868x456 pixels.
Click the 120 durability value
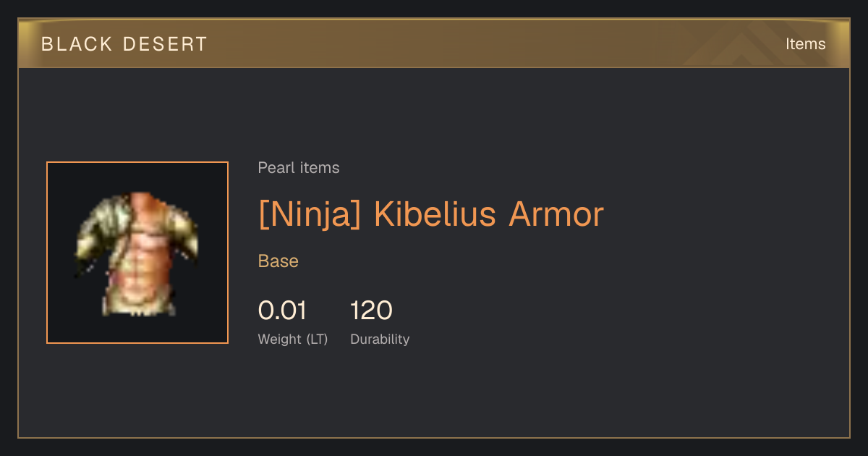[x=371, y=311]
